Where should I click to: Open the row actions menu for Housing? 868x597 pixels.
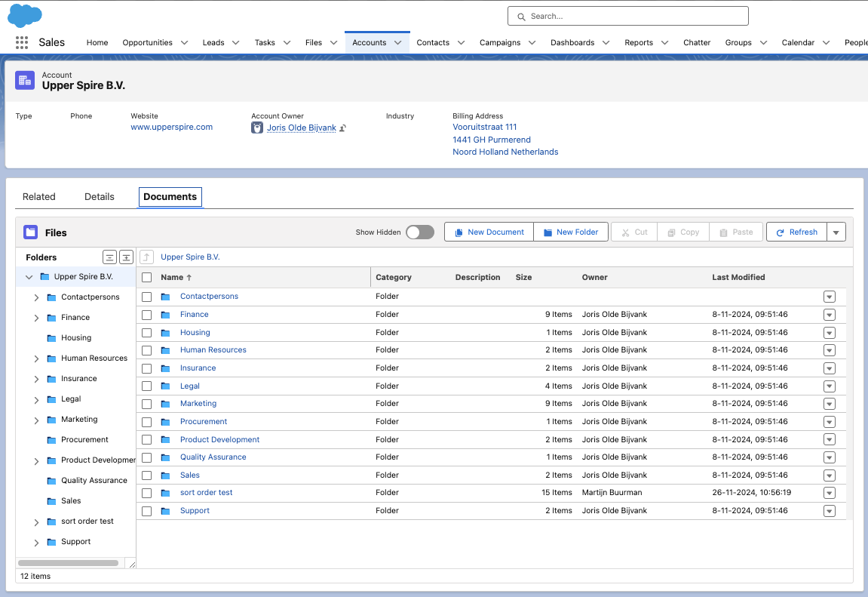point(830,333)
